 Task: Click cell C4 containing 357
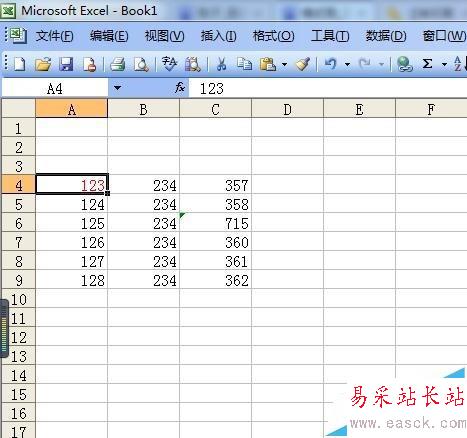(216, 185)
